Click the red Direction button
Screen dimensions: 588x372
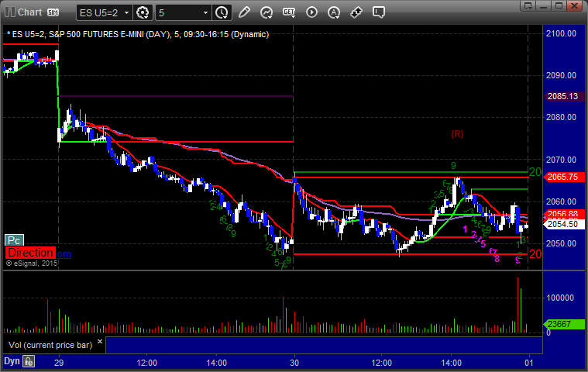pos(30,253)
